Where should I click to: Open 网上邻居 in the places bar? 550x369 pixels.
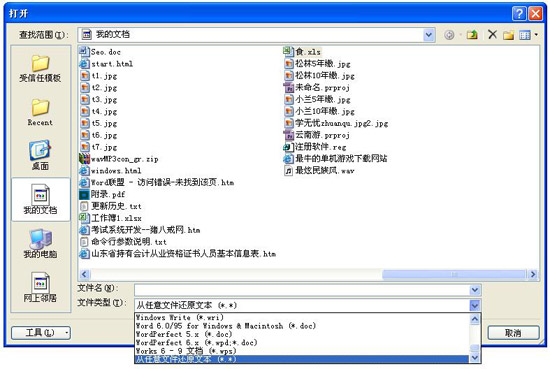pos(40,287)
